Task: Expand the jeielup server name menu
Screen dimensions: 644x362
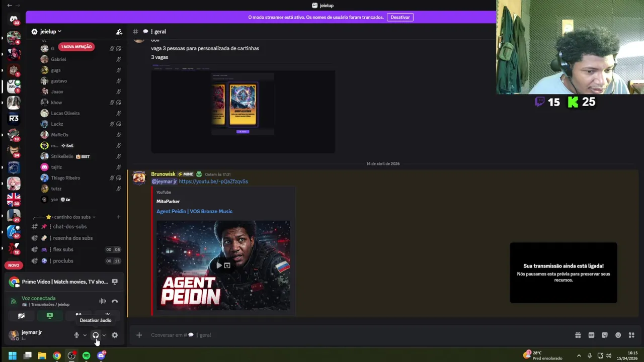Action: (x=50, y=32)
